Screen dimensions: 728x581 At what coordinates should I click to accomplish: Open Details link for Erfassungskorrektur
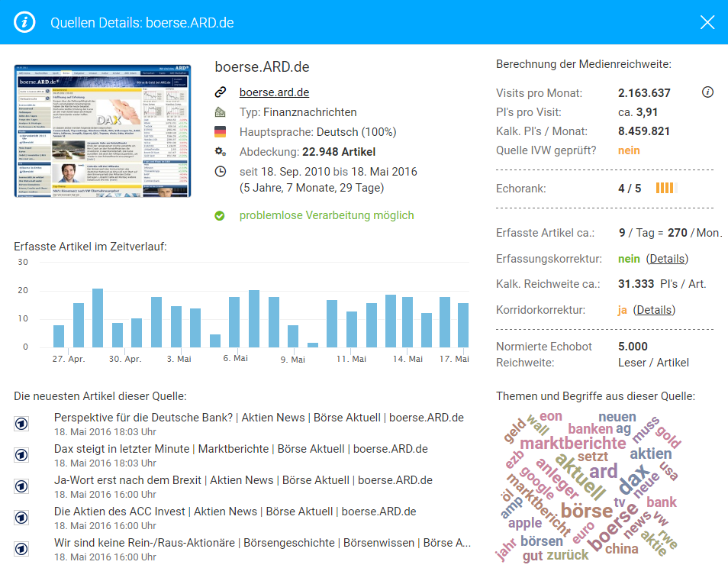[x=667, y=259]
